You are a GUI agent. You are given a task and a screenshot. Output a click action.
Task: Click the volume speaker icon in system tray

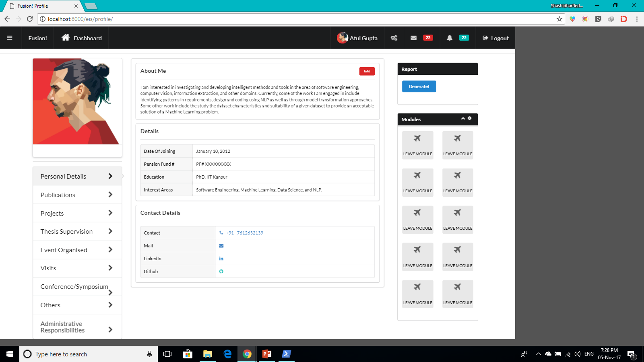pyautogui.click(x=577, y=354)
